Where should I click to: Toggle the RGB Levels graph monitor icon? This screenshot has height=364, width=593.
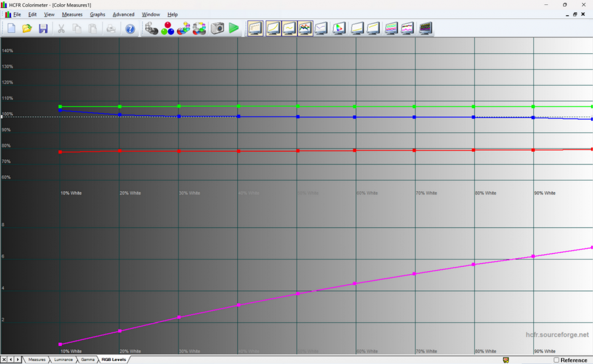(x=305, y=29)
